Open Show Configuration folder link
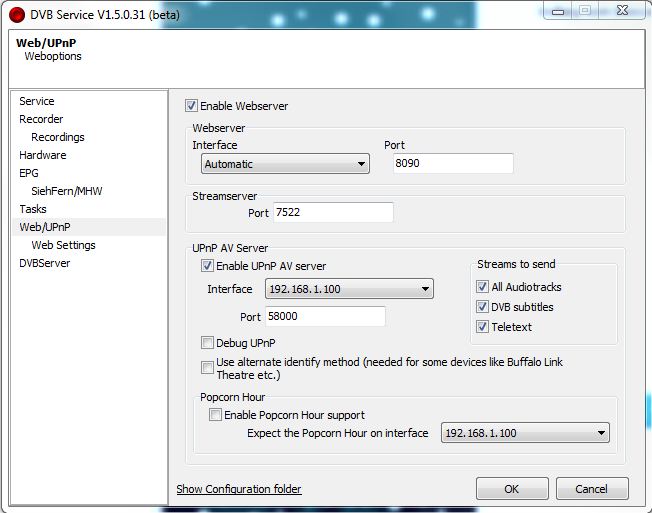 239,489
